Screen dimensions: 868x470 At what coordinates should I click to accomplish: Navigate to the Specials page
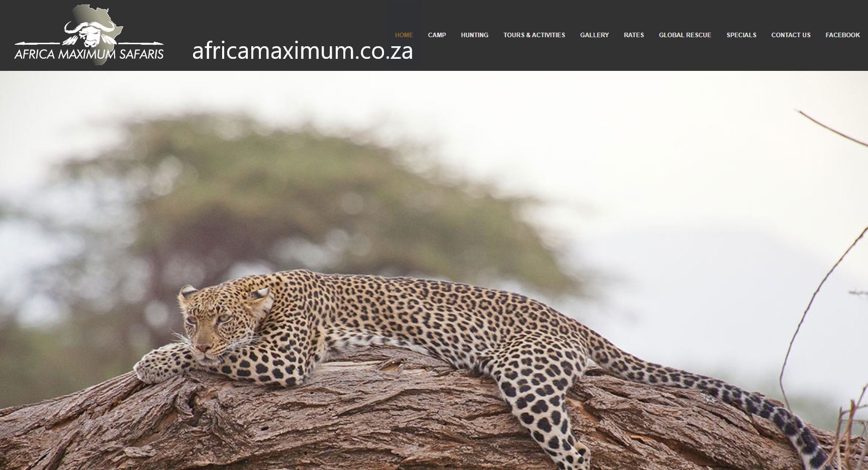click(741, 35)
